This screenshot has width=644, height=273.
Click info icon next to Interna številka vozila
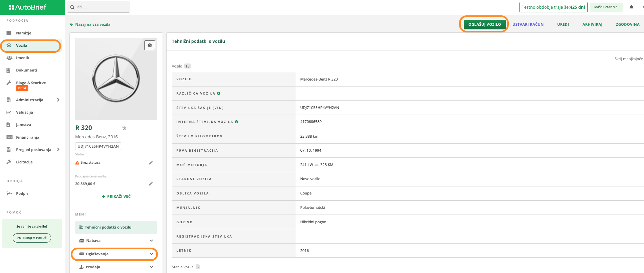pos(236,122)
